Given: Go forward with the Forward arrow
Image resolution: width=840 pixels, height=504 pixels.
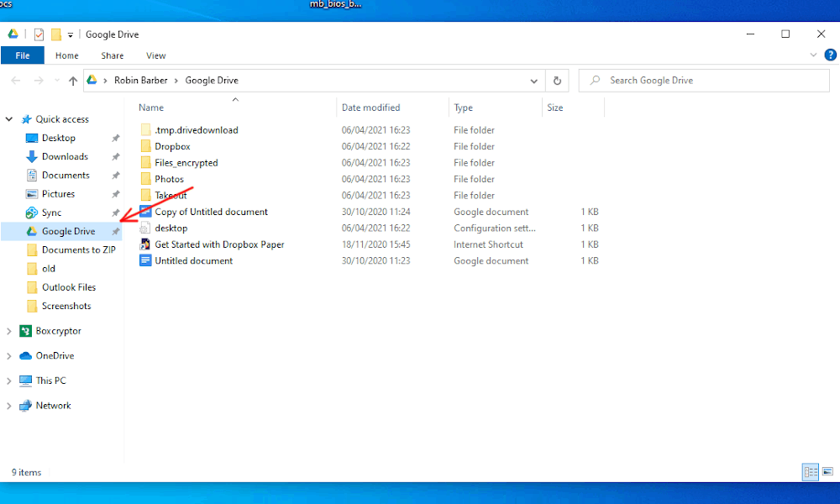Looking at the screenshot, I should point(39,81).
